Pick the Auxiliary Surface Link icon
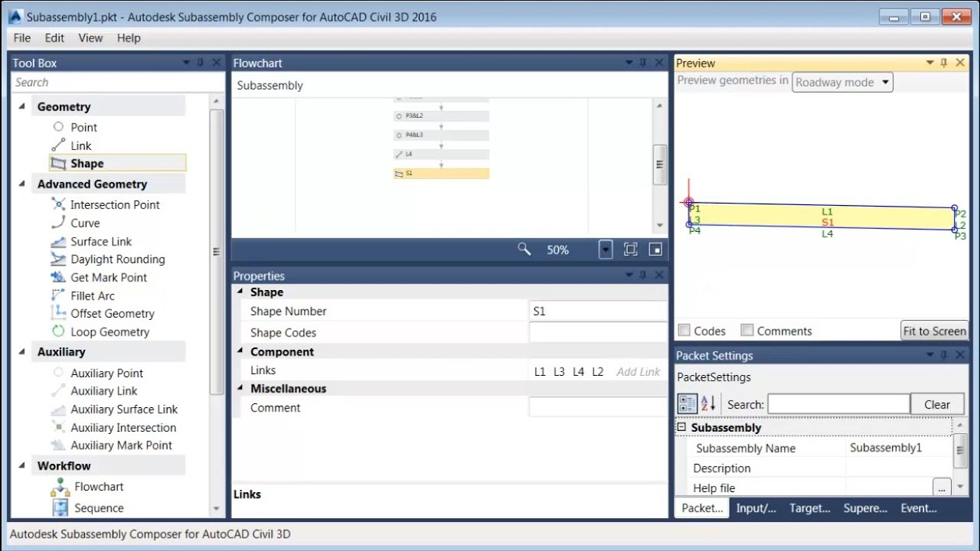The image size is (980, 551). (58, 409)
